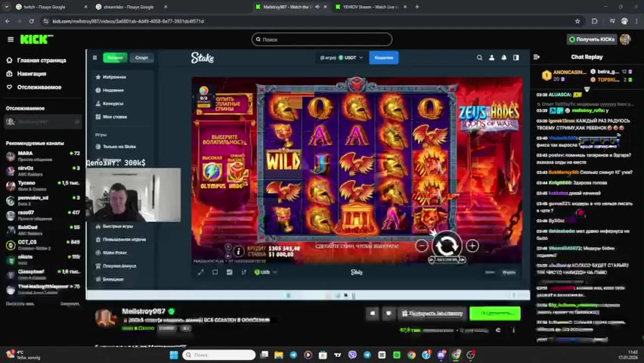644x363 pixels.
Task: Toggle the Stake chat panel icon
Action: point(516,58)
